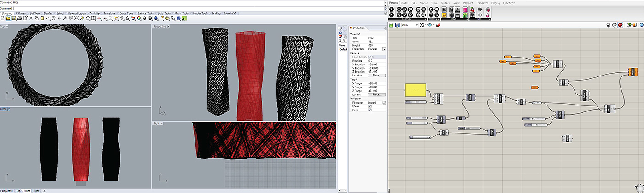The width and height of the screenshot is (644, 193).
Task: Open the Projection dropdown in Properties
Action: tap(384, 49)
